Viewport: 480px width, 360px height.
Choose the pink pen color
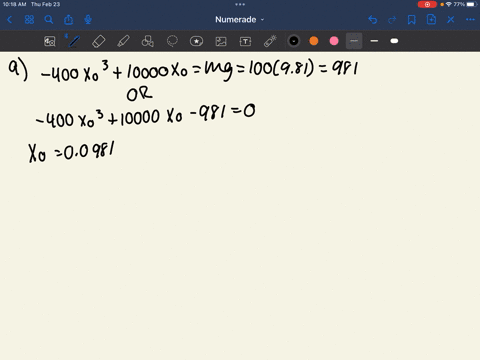click(334, 41)
